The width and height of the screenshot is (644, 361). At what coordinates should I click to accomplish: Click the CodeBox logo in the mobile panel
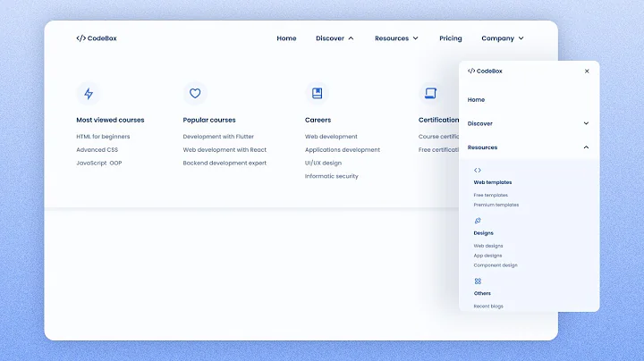[x=485, y=71]
